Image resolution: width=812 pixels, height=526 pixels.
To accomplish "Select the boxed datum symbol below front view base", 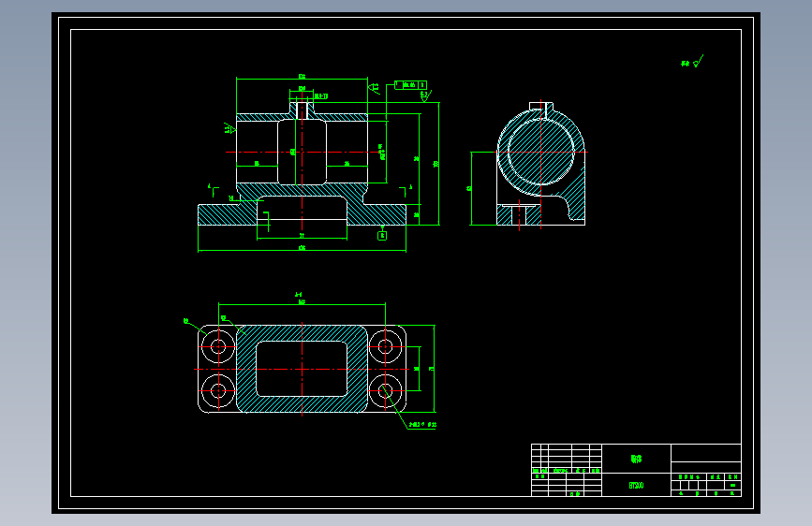I will (x=382, y=236).
